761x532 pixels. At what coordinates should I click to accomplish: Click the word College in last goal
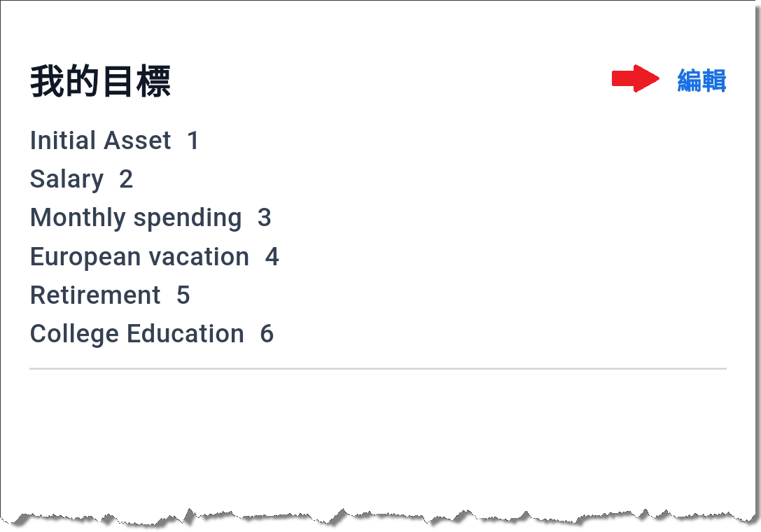tap(75, 335)
